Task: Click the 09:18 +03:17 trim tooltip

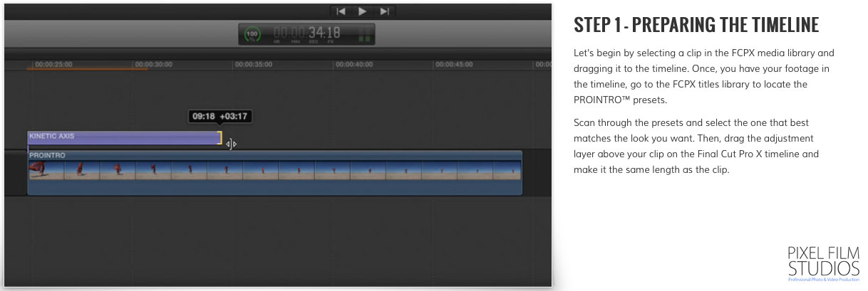Action: [219, 116]
